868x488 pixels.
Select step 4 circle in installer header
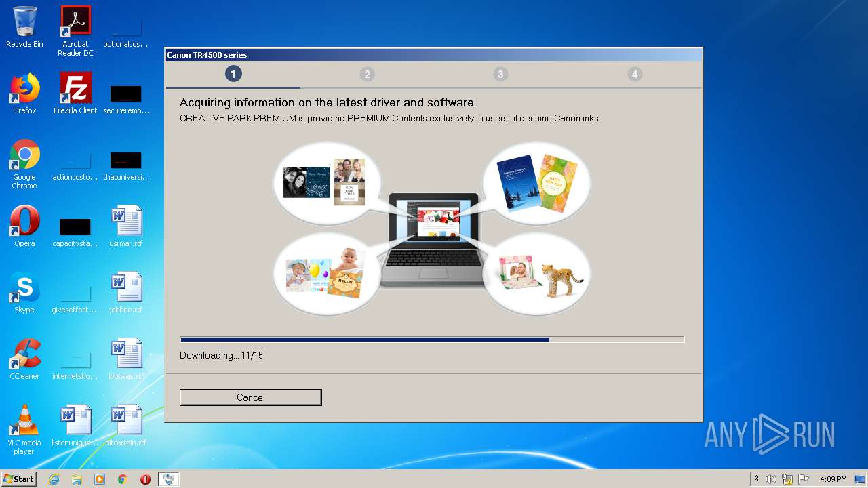pyautogui.click(x=635, y=75)
